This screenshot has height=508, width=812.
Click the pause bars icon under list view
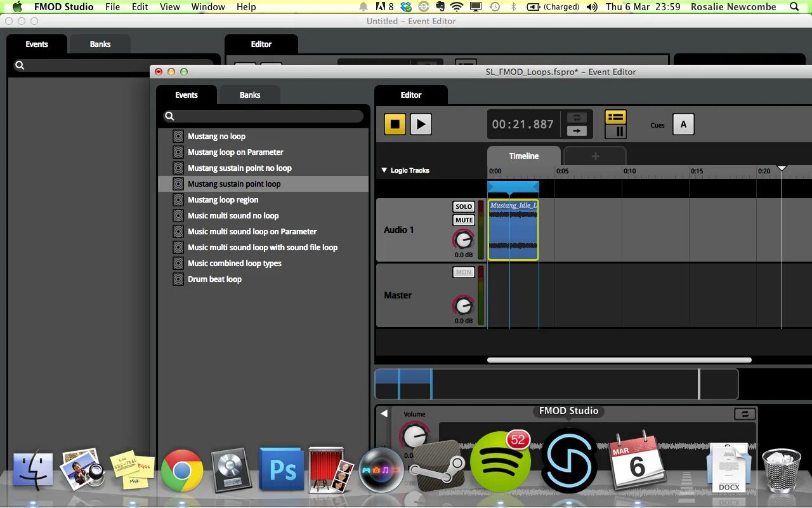click(615, 131)
